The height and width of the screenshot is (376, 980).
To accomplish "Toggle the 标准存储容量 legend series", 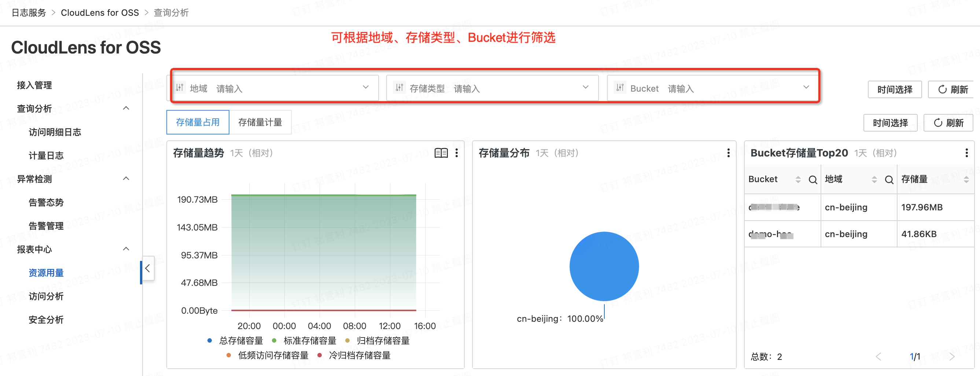I will pyautogui.click(x=304, y=340).
